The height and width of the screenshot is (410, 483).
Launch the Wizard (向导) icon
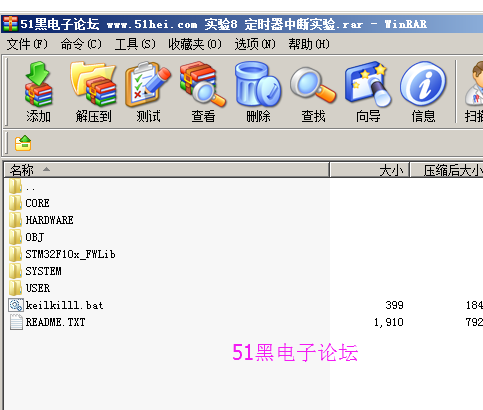click(368, 84)
